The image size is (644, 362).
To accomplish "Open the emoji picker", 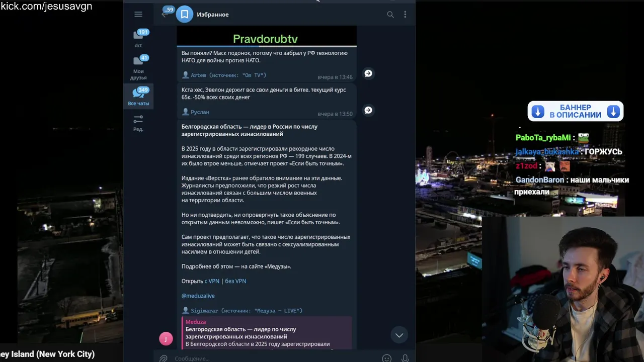I will pos(386,358).
